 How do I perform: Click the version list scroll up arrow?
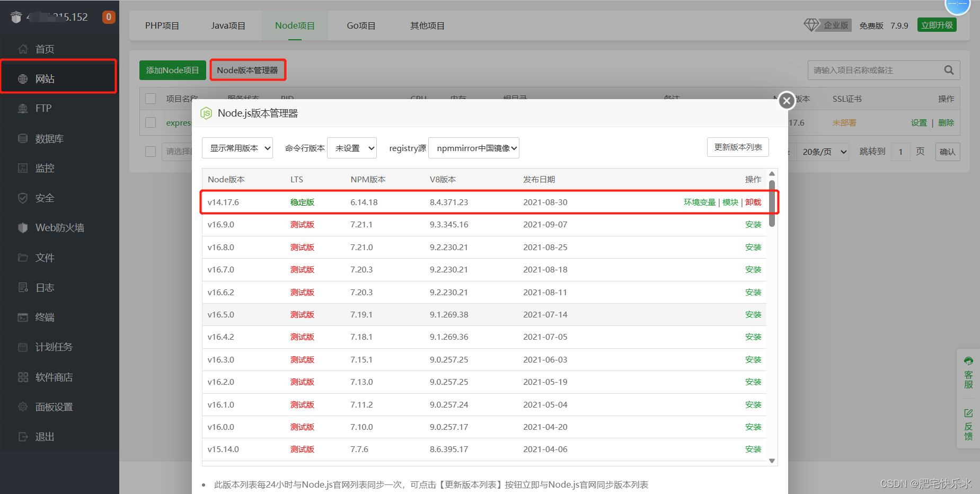click(772, 174)
